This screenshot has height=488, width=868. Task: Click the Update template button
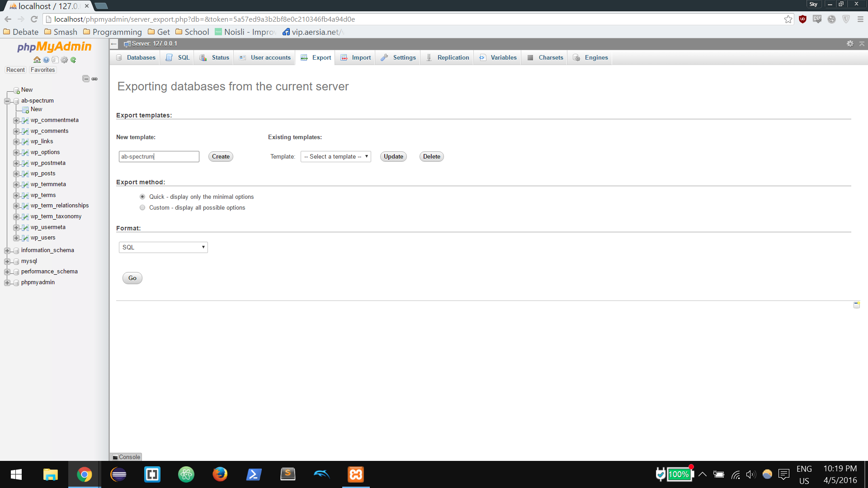pyautogui.click(x=393, y=156)
